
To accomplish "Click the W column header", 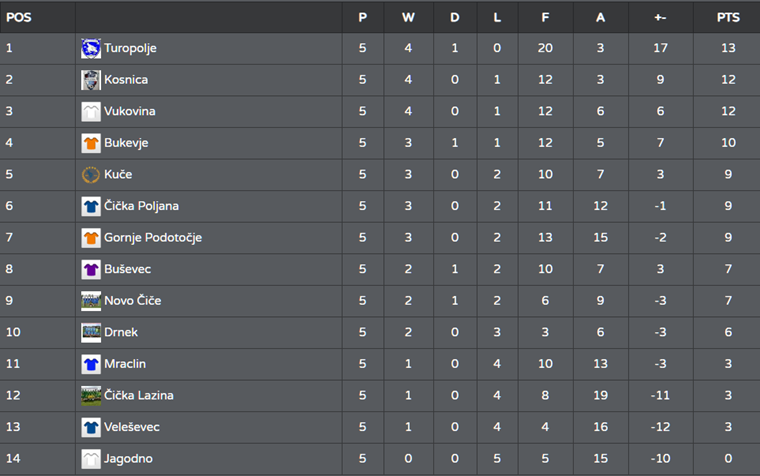I will (x=408, y=17).
